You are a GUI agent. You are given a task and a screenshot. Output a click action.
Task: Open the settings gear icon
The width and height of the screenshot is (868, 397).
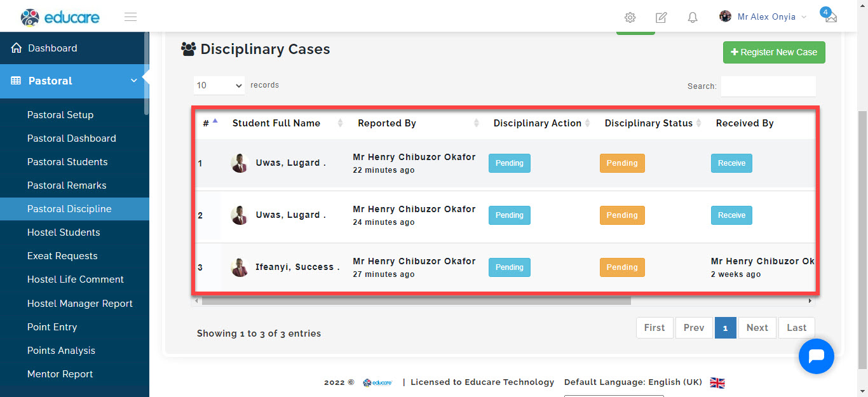coord(630,17)
